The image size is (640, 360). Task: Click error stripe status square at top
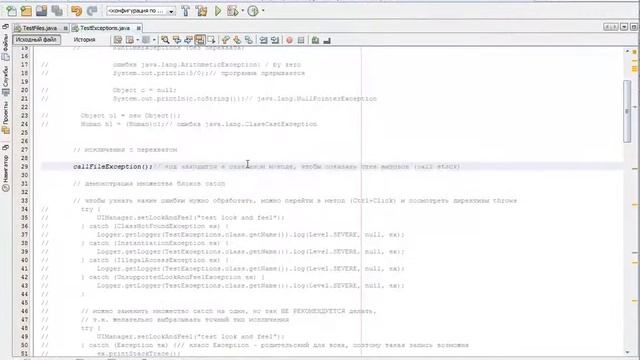635,52
